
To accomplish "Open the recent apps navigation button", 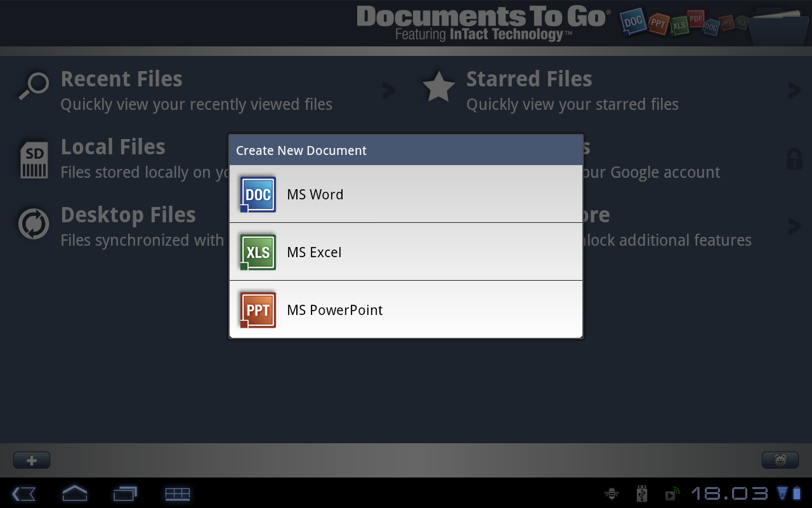I will click(x=125, y=493).
